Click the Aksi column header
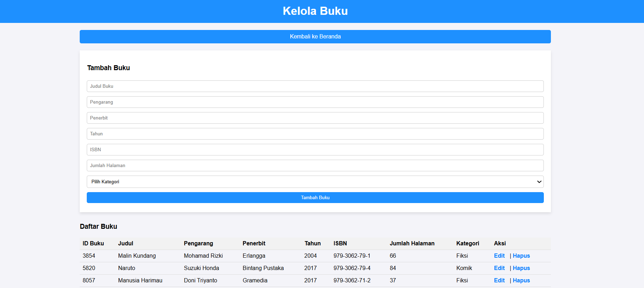This screenshot has width=644, height=288. point(500,243)
